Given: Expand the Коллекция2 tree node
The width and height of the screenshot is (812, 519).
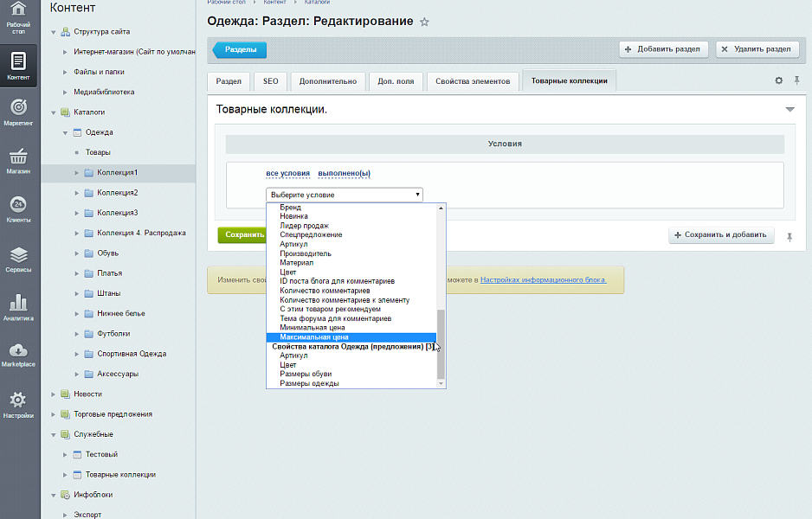Looking at the screenshot, I should coord(76,193).
